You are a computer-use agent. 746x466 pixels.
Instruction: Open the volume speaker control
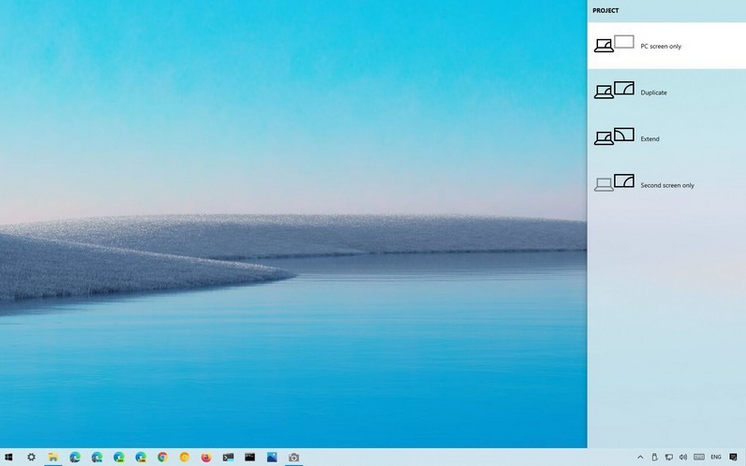tap(682, 457)
